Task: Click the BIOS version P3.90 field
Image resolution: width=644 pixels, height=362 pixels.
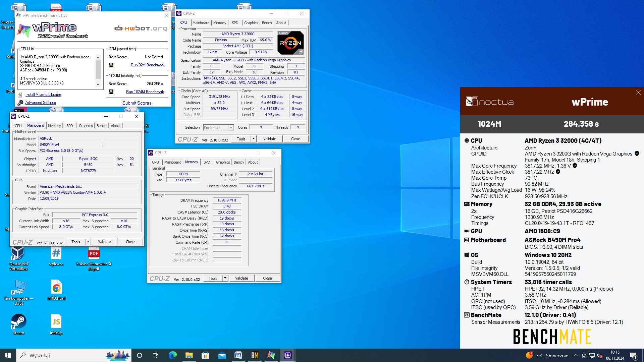Action: click(x=88, y=192)
